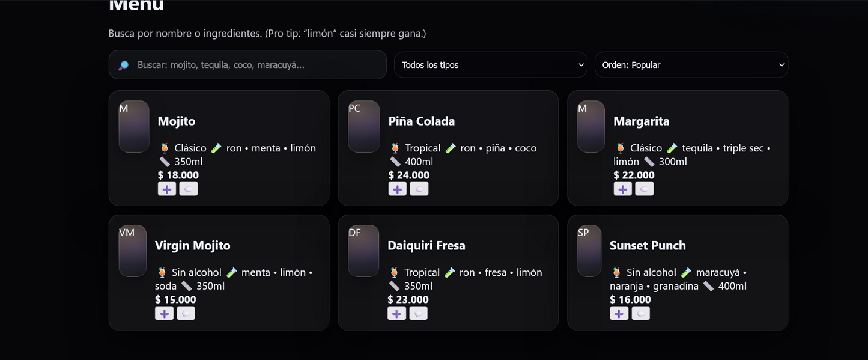Viewport: 868px width, 360px height.
Task: Select the Mojito 'M' thumbnail image
Action: (133, 126)
